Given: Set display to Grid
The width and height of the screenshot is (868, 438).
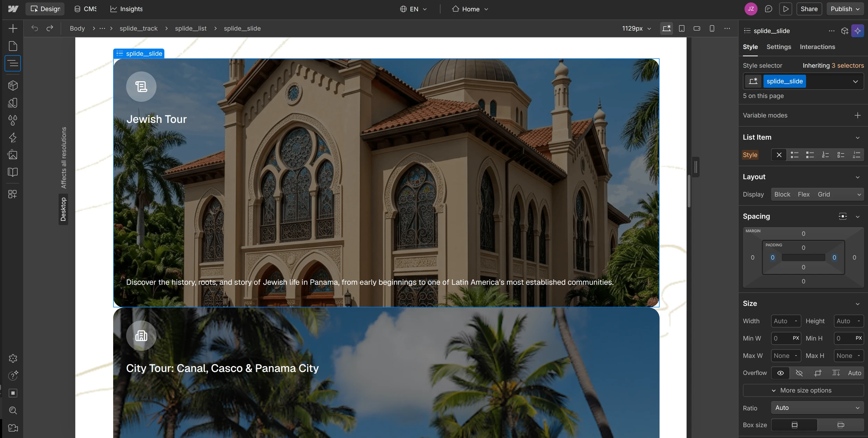Looking at the screenshot, I should [x=824, y=194].
